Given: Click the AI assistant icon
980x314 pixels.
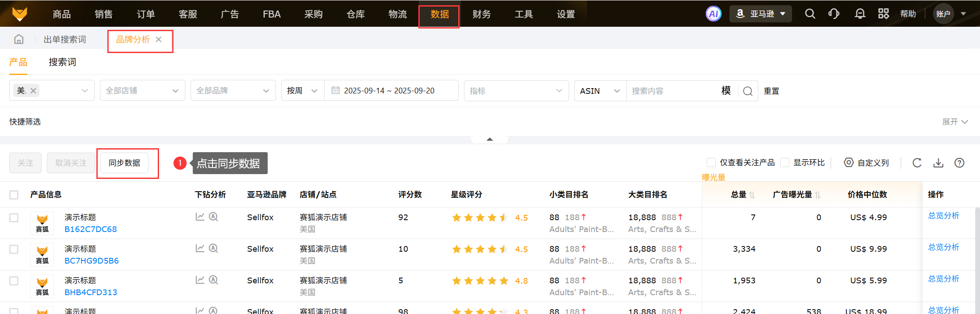Looking at the screenshot, I should [x=713, y=14].
